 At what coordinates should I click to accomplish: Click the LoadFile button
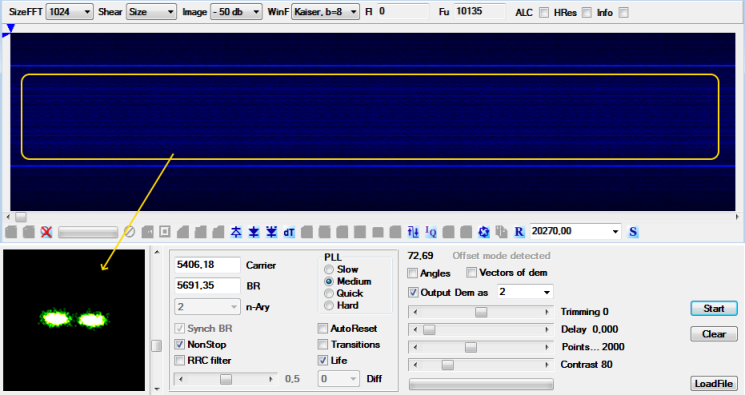pyautogui.click(x=714, y=384)
